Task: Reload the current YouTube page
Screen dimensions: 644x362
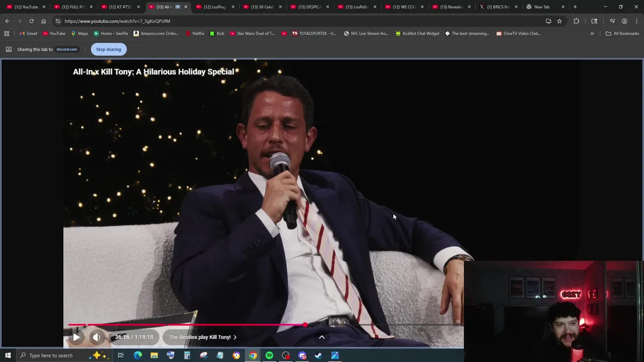Action: [31, 21]
